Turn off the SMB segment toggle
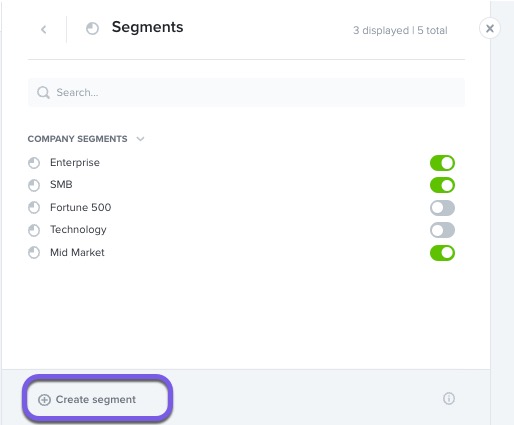The width and height of the screenshot is (514, 425). tap(442, 185)
